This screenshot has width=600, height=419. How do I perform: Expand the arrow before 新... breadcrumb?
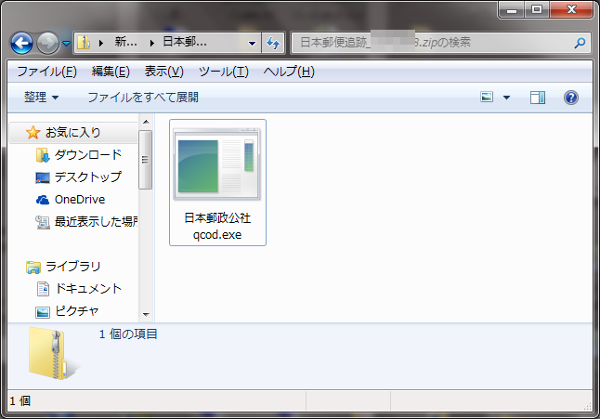[x=101, y=43]
